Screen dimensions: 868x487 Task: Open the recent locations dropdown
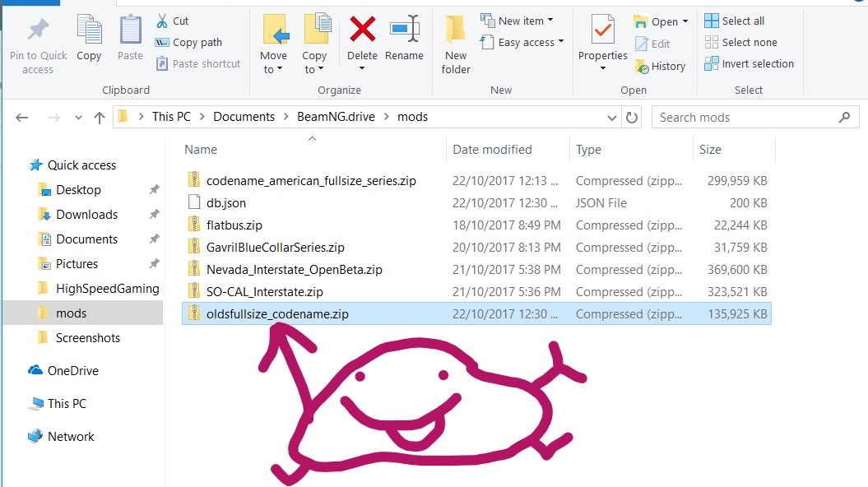(78, 118)
